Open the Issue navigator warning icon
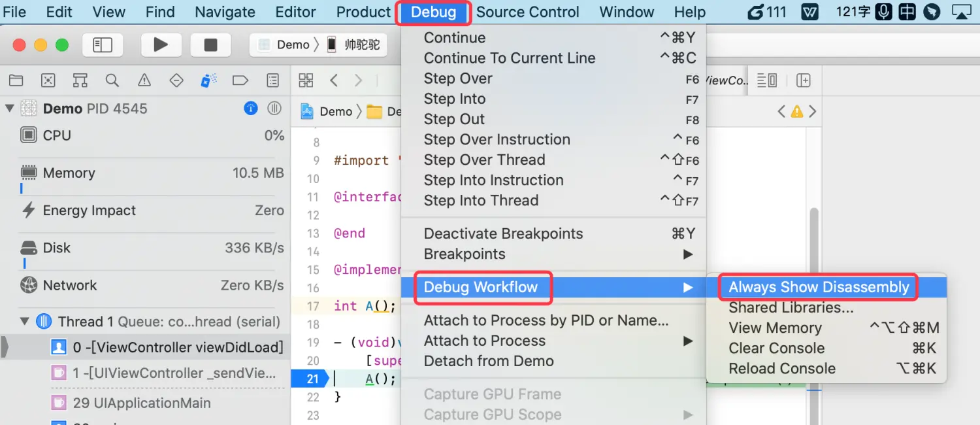The image size is (980, 425). (144, 80)
